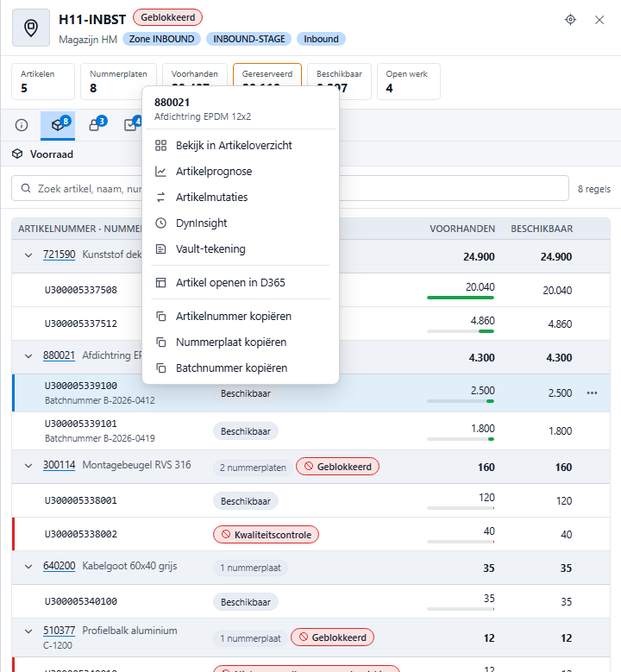Click clock icon beside DynInsight
This screenshot has width=621, height=672.
point(160,223)
